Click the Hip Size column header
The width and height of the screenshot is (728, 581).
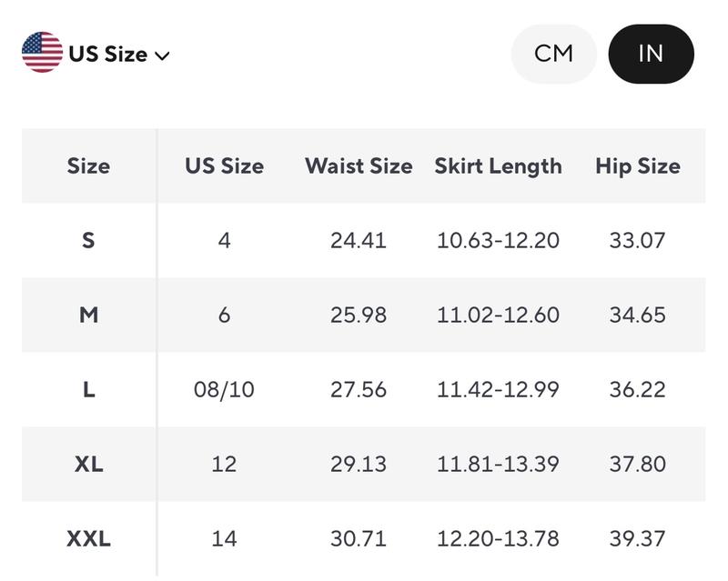point(638,167)
